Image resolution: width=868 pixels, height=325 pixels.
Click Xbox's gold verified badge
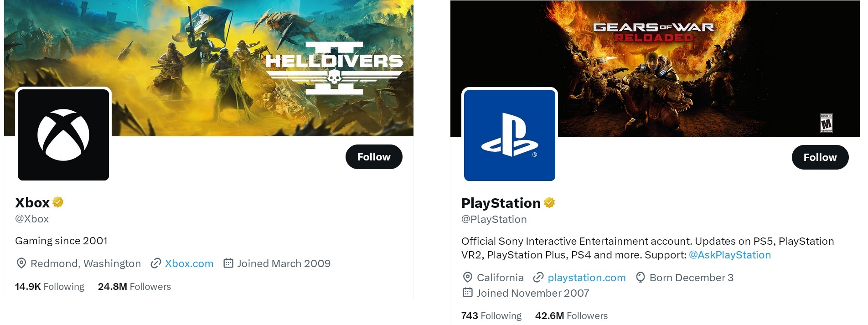click(x=58, y=202)
